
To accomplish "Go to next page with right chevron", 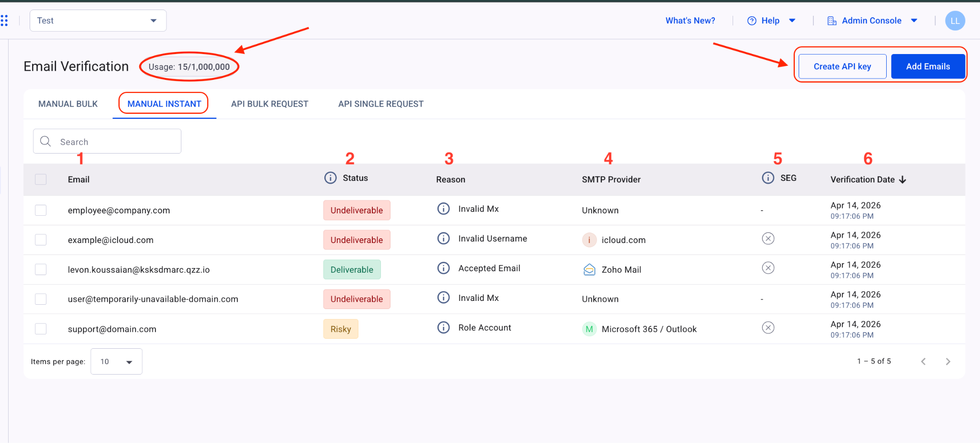I will 947,362.
